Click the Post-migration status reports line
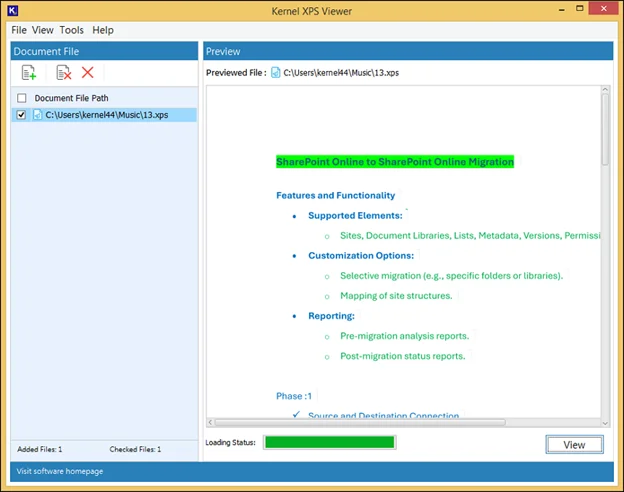Viewport: 624px width, 492px height. click(402, 356)
